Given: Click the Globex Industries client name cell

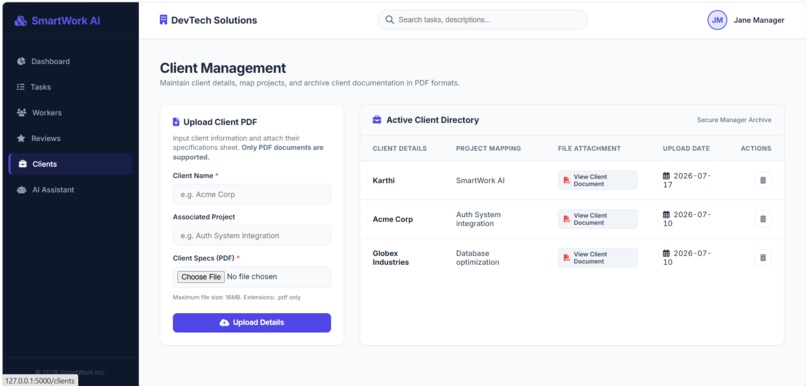Looking at the screenshot, I should pos(391,258).
